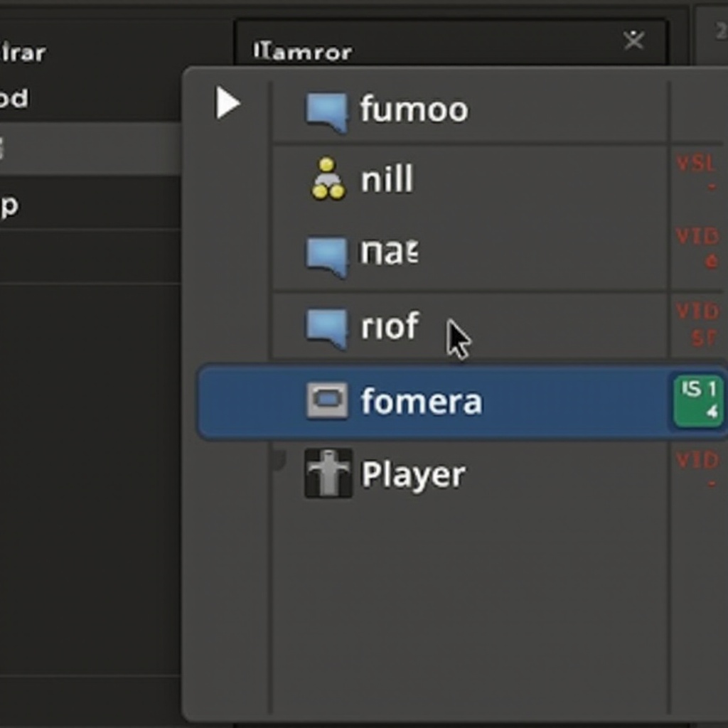The width and height of the screenshot is (728, 728).
Task: Clear the search field with the X
Action: (x=633, y=41)
